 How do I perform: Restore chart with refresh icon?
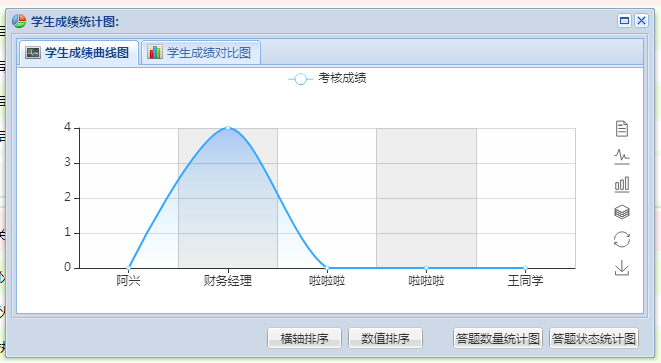622,239
